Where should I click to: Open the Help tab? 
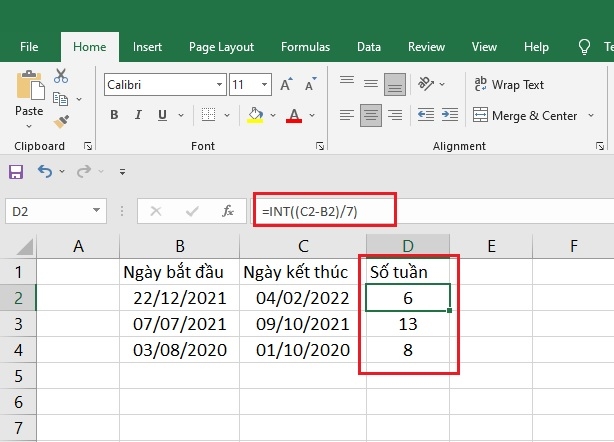(536, 47)
